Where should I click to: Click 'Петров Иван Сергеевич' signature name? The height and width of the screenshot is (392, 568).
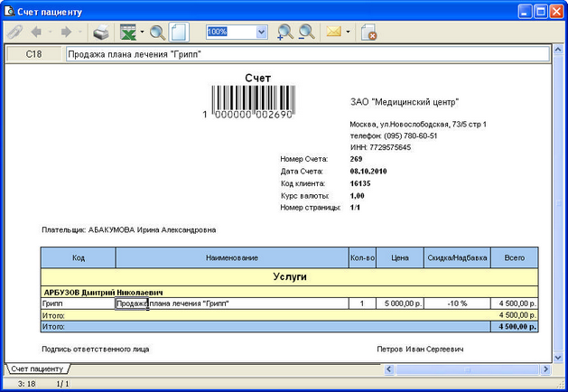(x=420, y=350)
